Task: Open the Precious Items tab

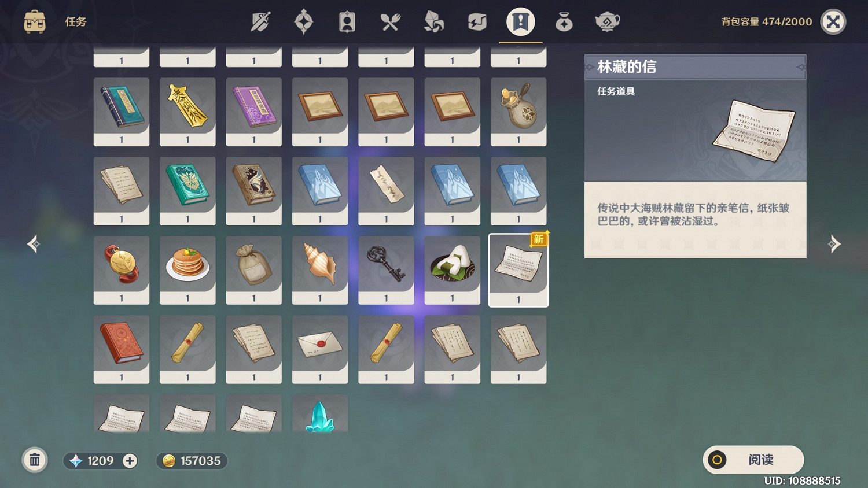Action: (x=564, y=22)
